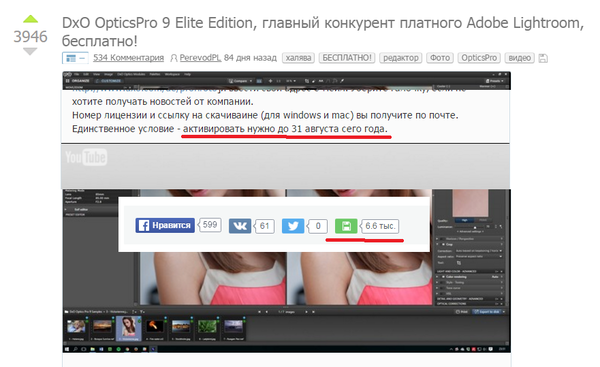600x367 pixels.
Task: Select the sunset filmstrip thumbnail
Action: [103, 327]
